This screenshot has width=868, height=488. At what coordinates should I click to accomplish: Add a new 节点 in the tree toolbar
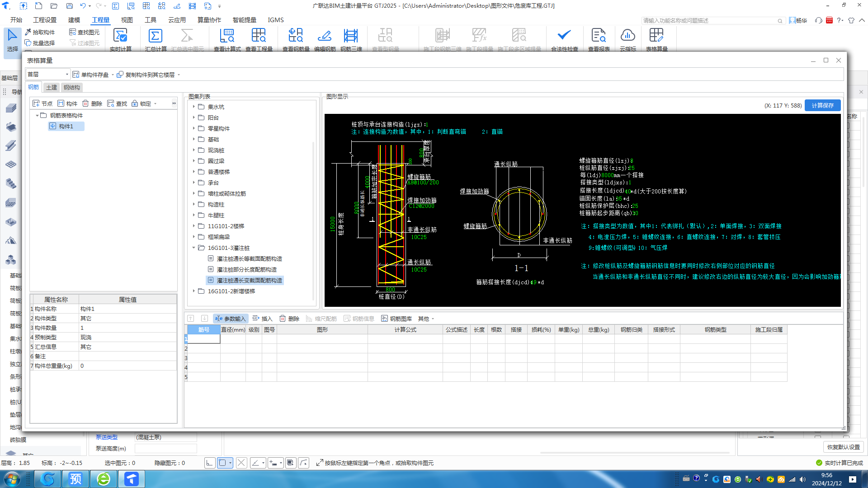(43, 103)
